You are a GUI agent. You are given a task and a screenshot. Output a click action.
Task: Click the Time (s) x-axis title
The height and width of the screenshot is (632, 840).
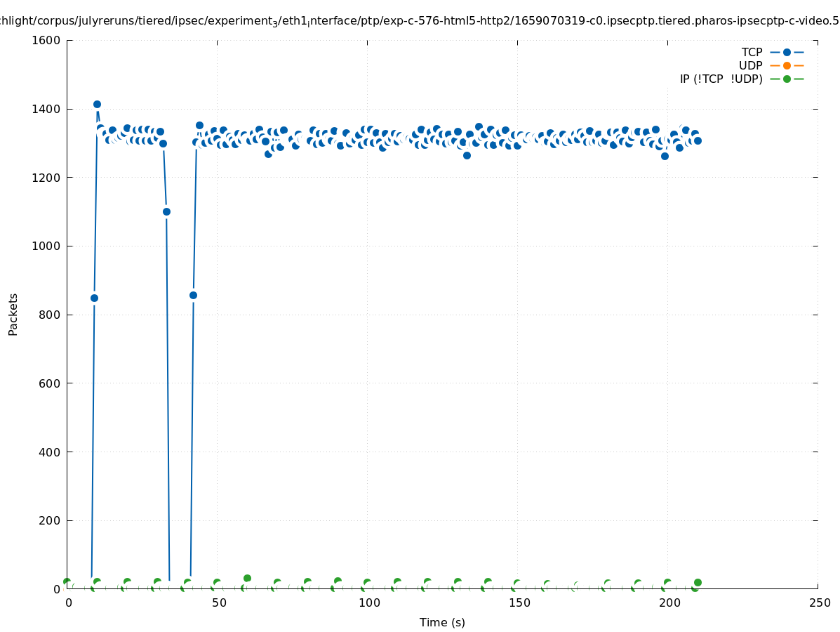[x=442, y=622]
